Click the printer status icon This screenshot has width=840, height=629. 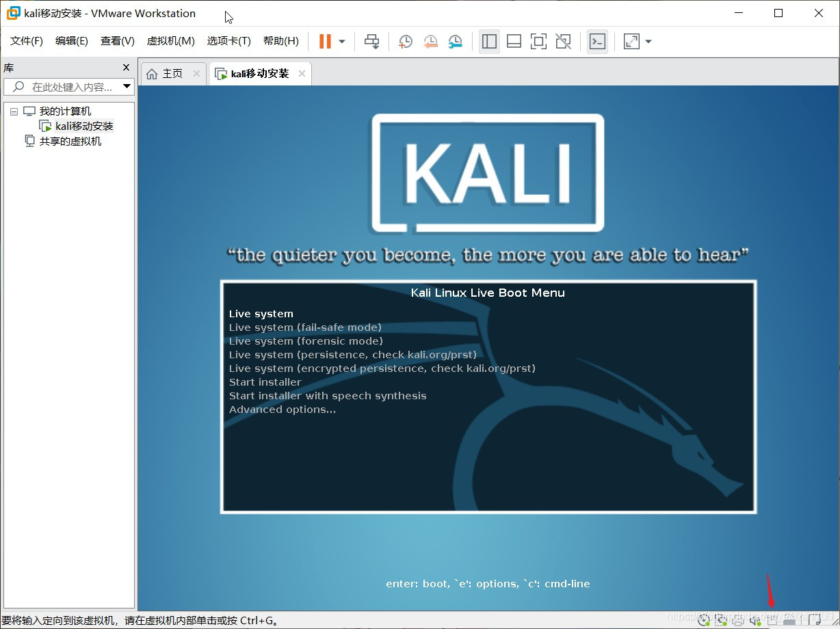pyautogui.click(x=738, y=620)
